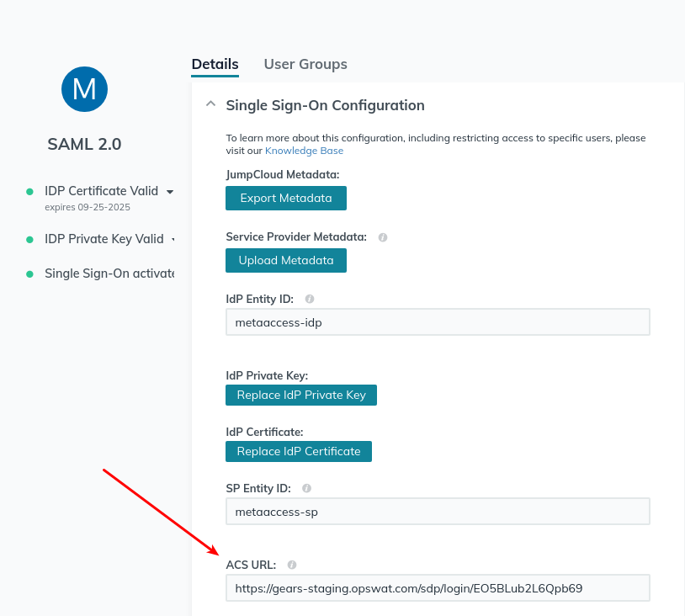Click the blue M application avatar icon
685x616 pixels.
[x=84, y=88]
